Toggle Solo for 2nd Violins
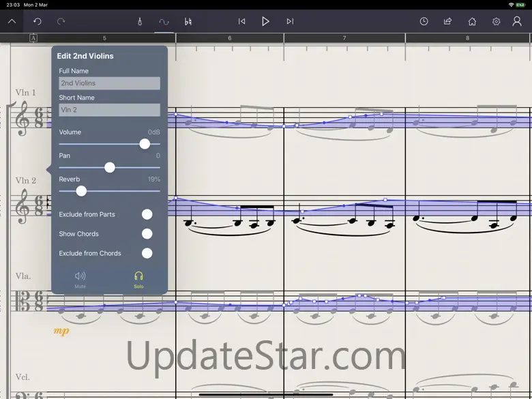The width and height of the screenshot is (532, 399). click(138, 280)
